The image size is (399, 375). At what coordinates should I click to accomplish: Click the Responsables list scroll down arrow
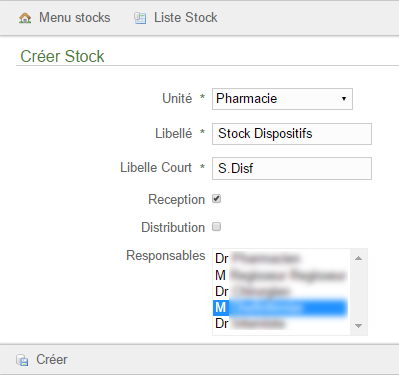359,326
